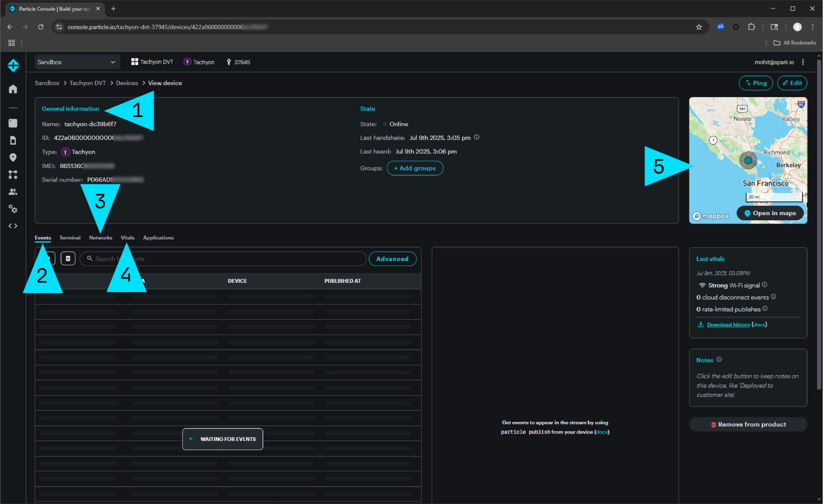
Task: Click the DEVICE column header
Action: point(238,281)
